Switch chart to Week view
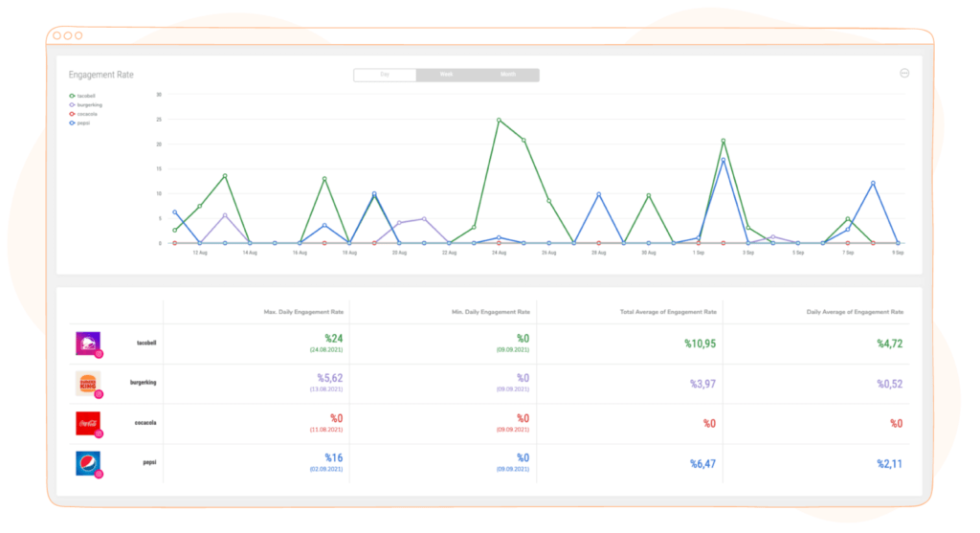This screenshot has height=533, width=980. click(446, 75)
